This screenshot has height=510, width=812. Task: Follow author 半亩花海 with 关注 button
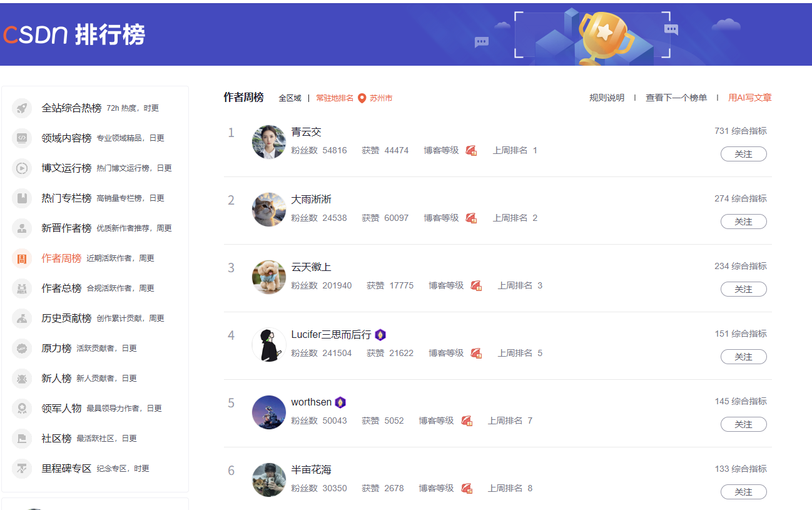click(x=743, y=492)
